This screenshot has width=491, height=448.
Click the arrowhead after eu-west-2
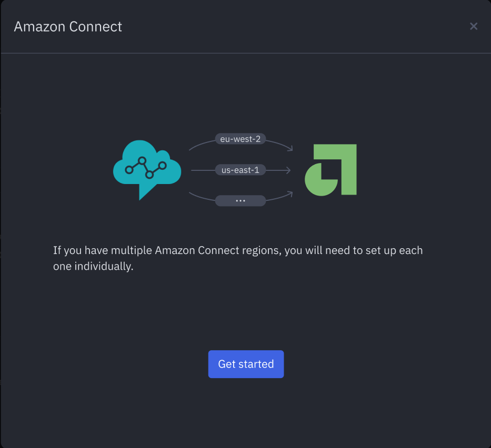(x=289, y=149)
